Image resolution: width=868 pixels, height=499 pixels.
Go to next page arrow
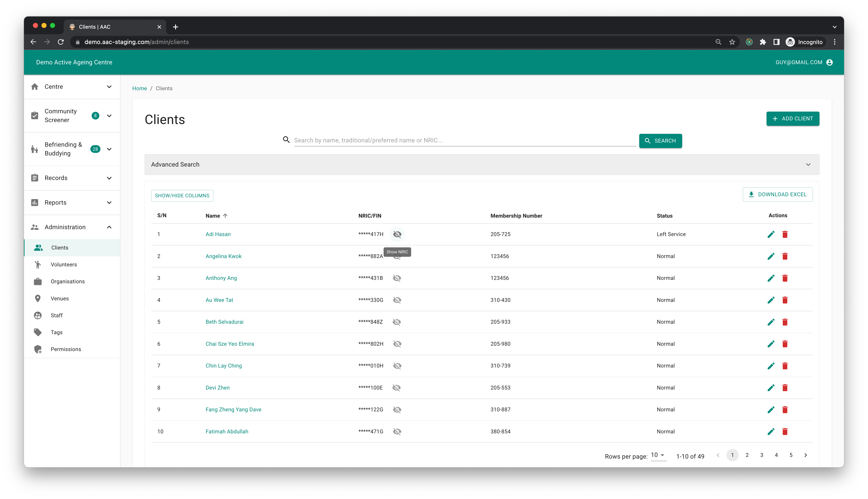[x=805, y=455]
